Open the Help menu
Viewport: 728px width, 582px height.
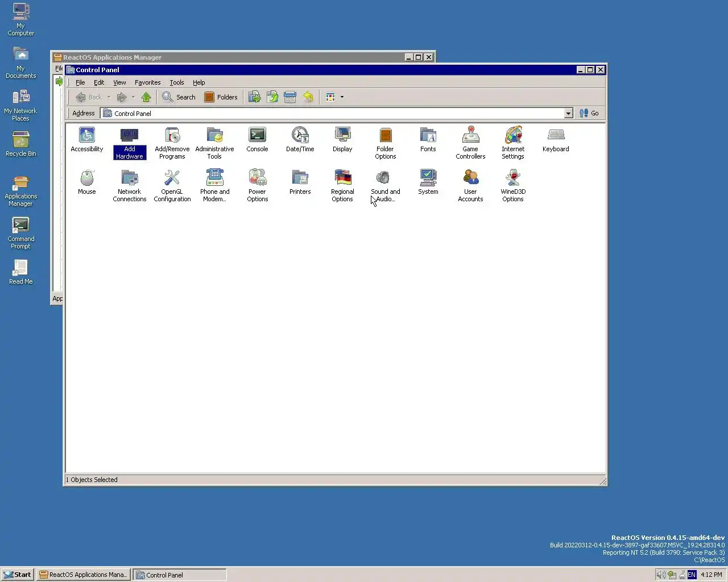pyautogui.click(x=198, y=82)
